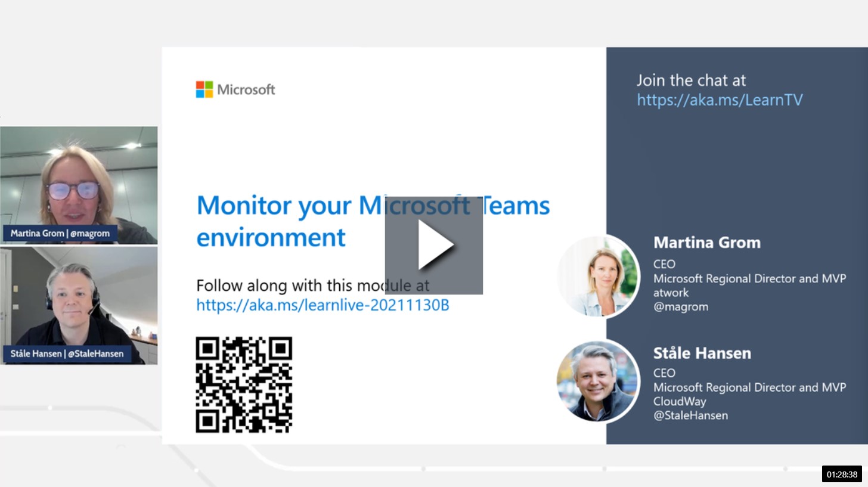Open the aka.ms/learnlive-20211130B module link
Viewport: 868px width, 487px height.
point(323,305)
